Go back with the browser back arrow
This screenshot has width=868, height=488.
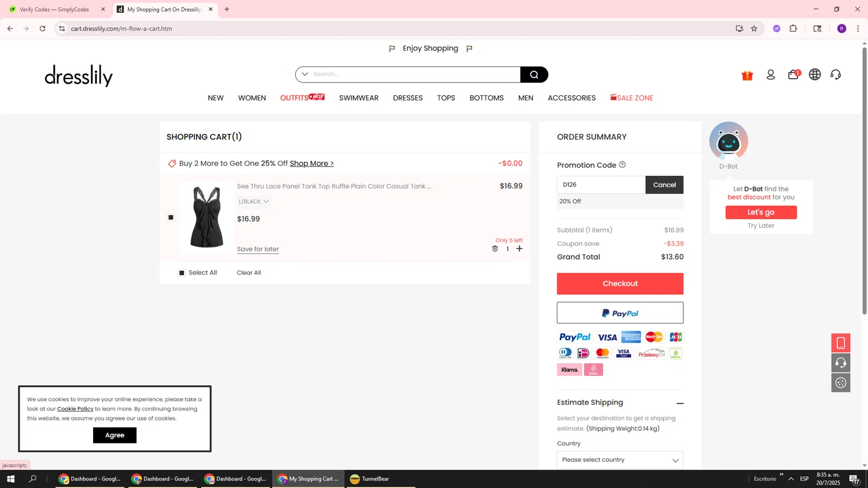coord(10,28)
